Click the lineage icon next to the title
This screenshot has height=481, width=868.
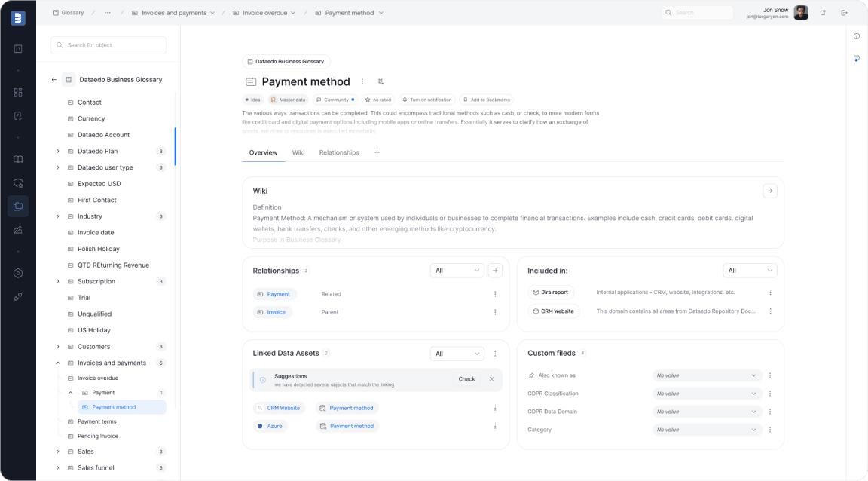[381, 81]
